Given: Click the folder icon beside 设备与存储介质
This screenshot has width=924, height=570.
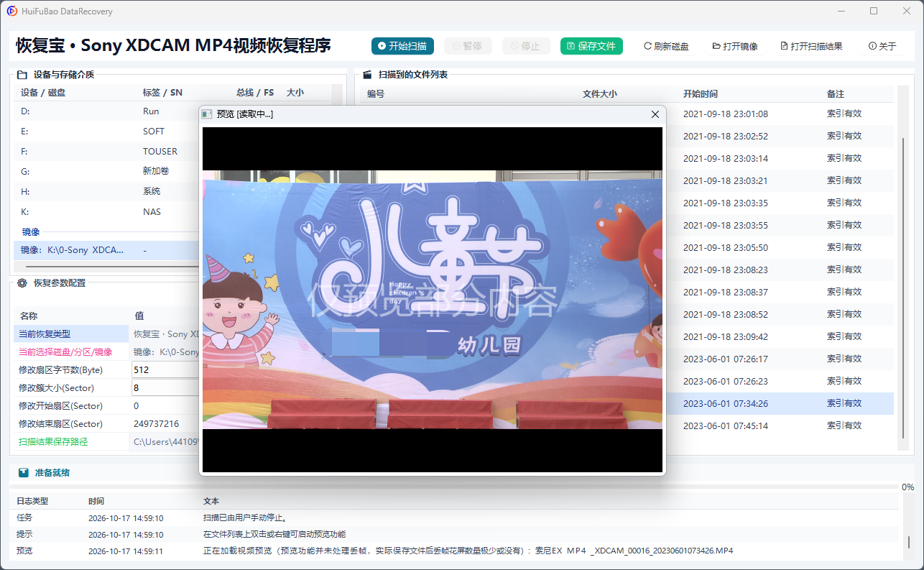Looking at the screenshot, I should point(22,74).
